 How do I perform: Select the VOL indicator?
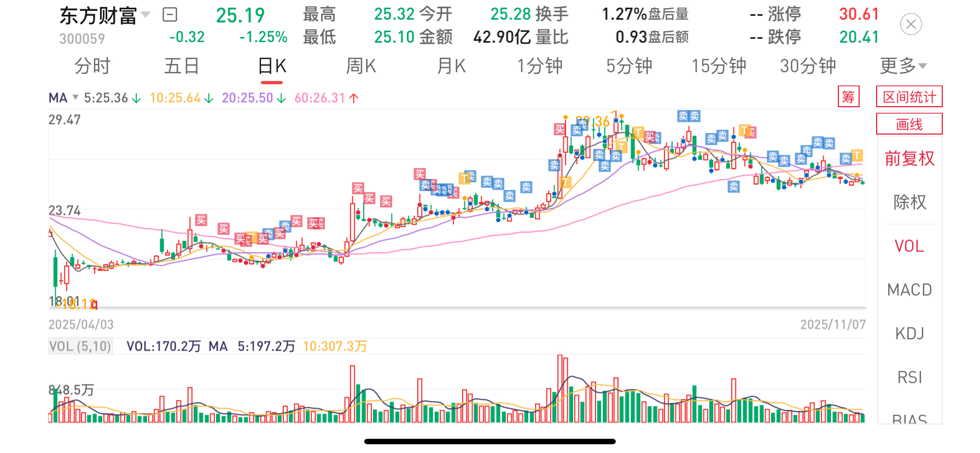909,246
